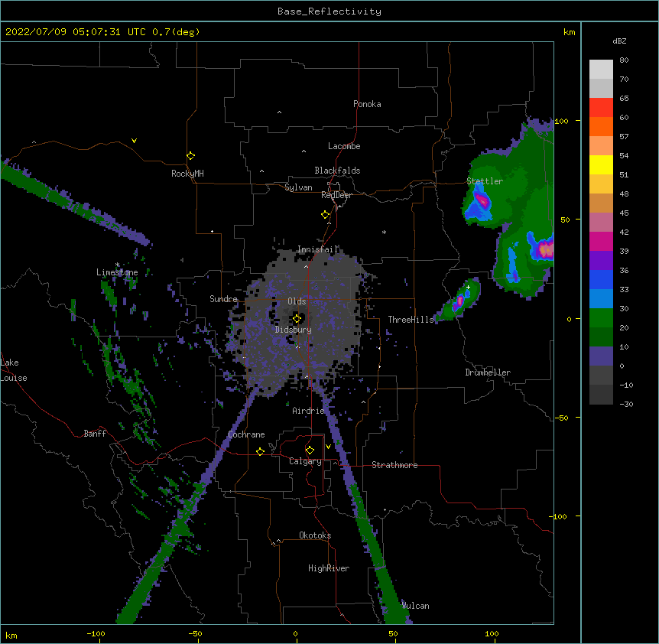Screen dimensions: 659x644
Task: Select the yellow 51-54 dBZ legend swatch
Action: [601, 164]
